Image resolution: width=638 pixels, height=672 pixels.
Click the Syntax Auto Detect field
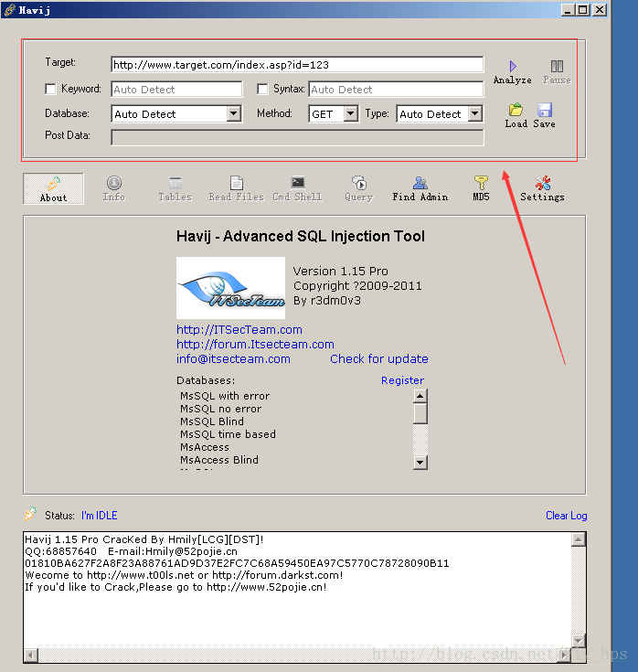397,90
